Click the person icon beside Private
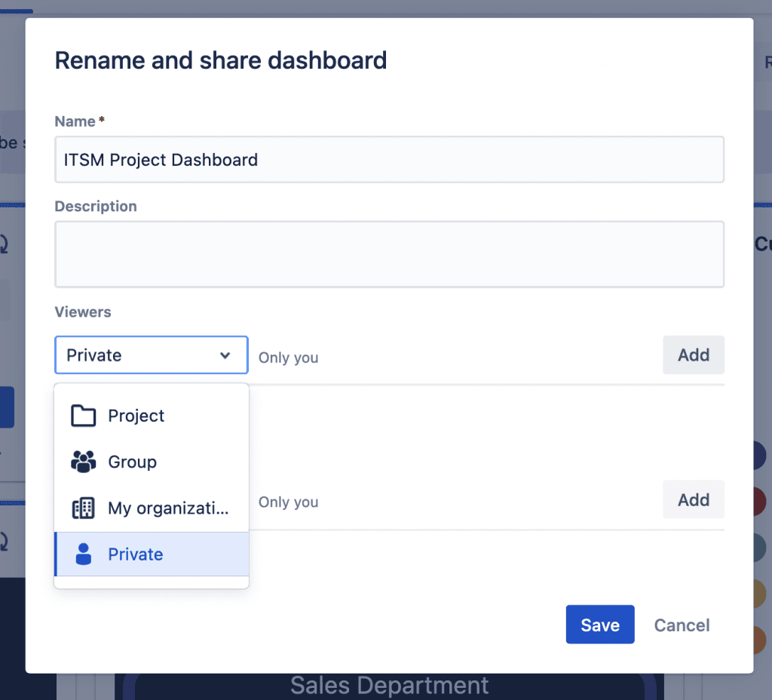 83,554
